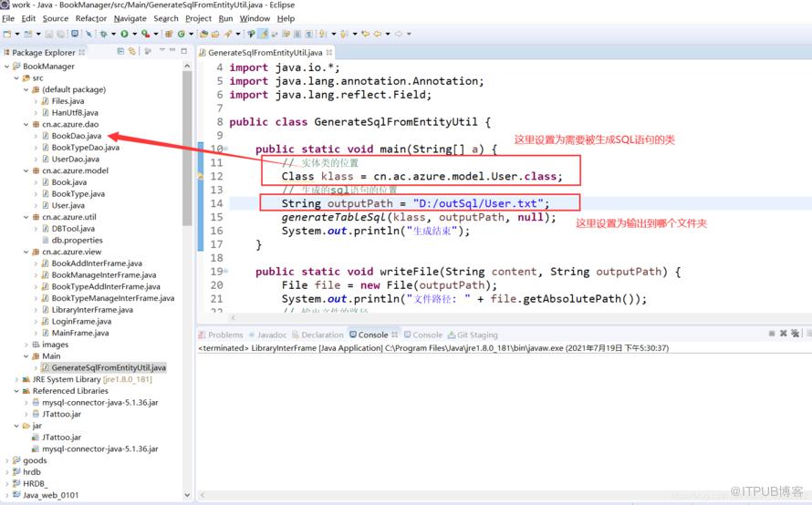Click Package Explorer scroll down arrow
Viewport: 812px width, 505px height.
tap(187, 495)
